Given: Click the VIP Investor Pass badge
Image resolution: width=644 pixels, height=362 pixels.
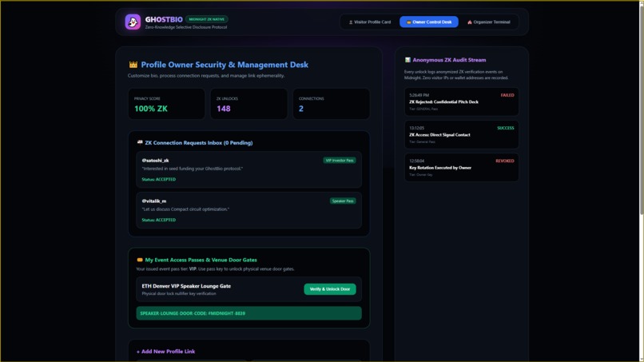Looking at the screenshot, I should pyautogui.click(x=340, y=161).
